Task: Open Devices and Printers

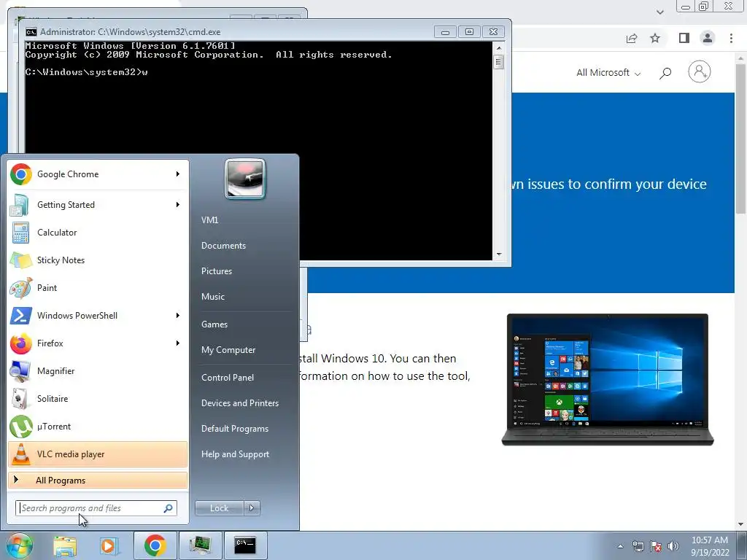Action: pyautogui.click(x=239, y=402)
